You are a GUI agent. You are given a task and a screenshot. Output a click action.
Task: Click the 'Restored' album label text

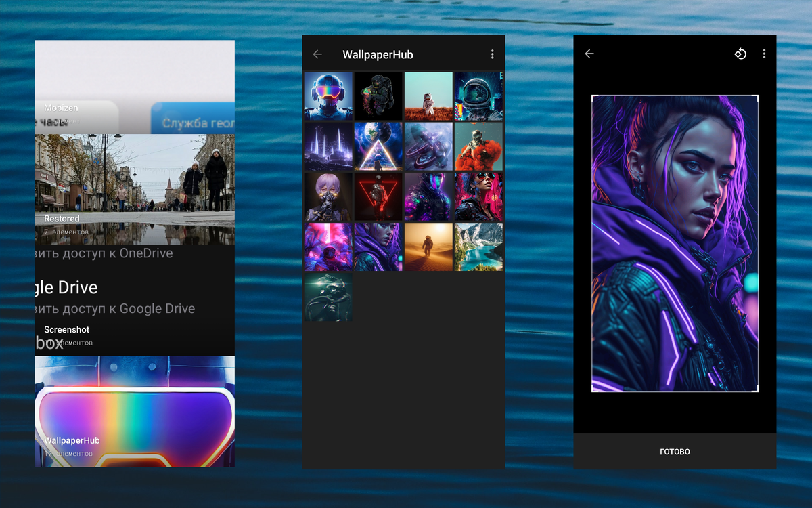tap(62, 219)
